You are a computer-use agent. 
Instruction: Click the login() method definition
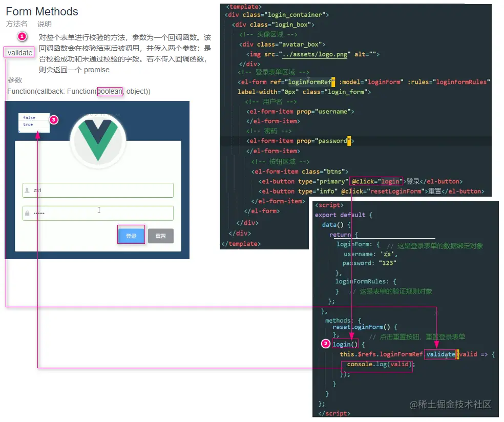click(345, 344)
